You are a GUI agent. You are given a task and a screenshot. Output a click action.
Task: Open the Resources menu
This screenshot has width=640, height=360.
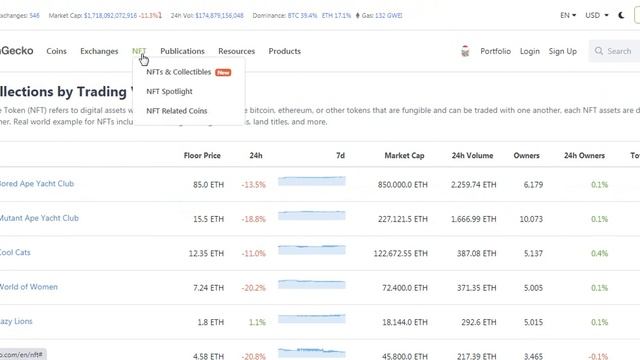click(236, 51)
